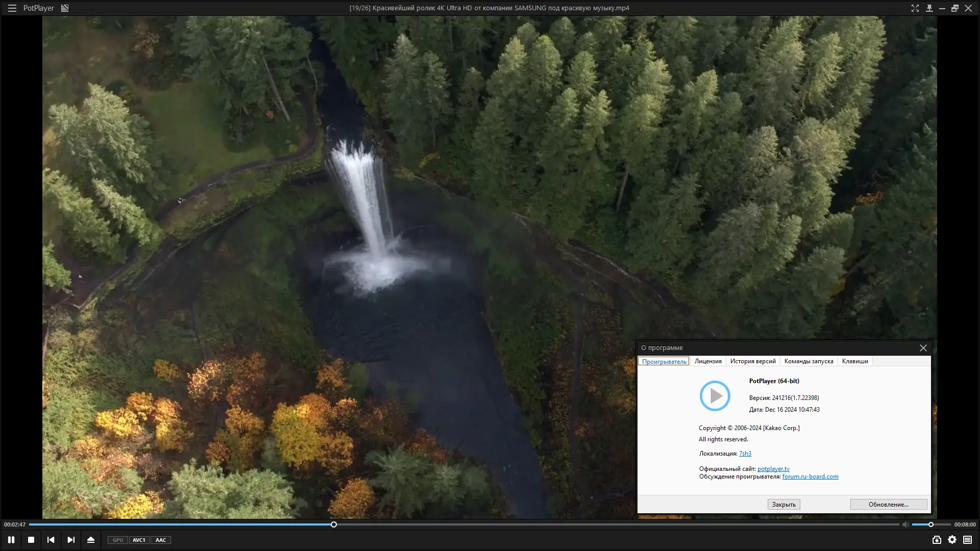Stop the video playback
Image resolution: width=980 pixels, height=551 pixels.
(x=31, y=540)
